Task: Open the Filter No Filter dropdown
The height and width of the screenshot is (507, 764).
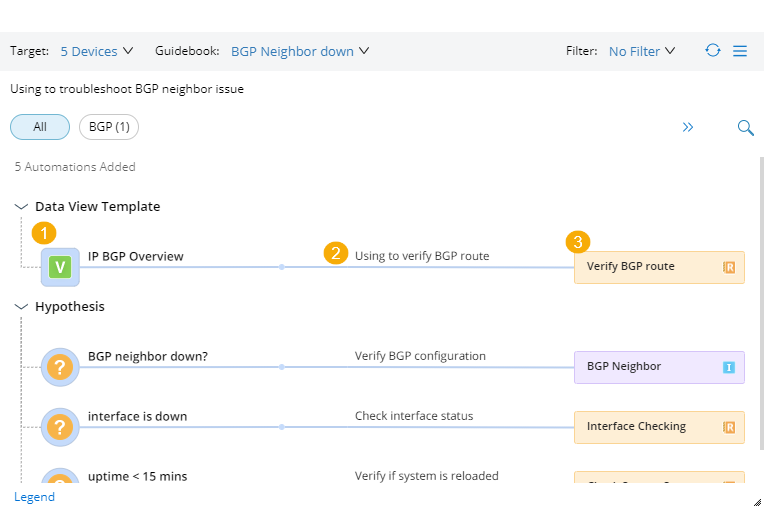Action: click(642, 51)
